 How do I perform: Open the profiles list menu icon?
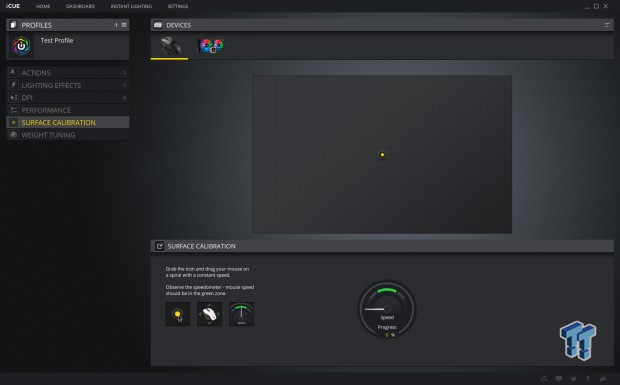[x=124, y=25]
